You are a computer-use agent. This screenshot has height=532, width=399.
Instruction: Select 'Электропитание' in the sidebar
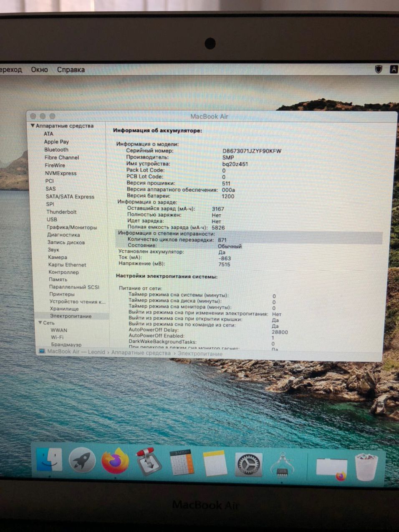tap(71, 316)
